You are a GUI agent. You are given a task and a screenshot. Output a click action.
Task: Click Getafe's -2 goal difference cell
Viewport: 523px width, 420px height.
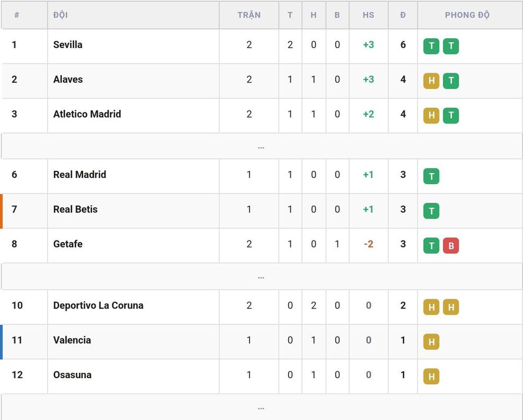coord(369,244)
